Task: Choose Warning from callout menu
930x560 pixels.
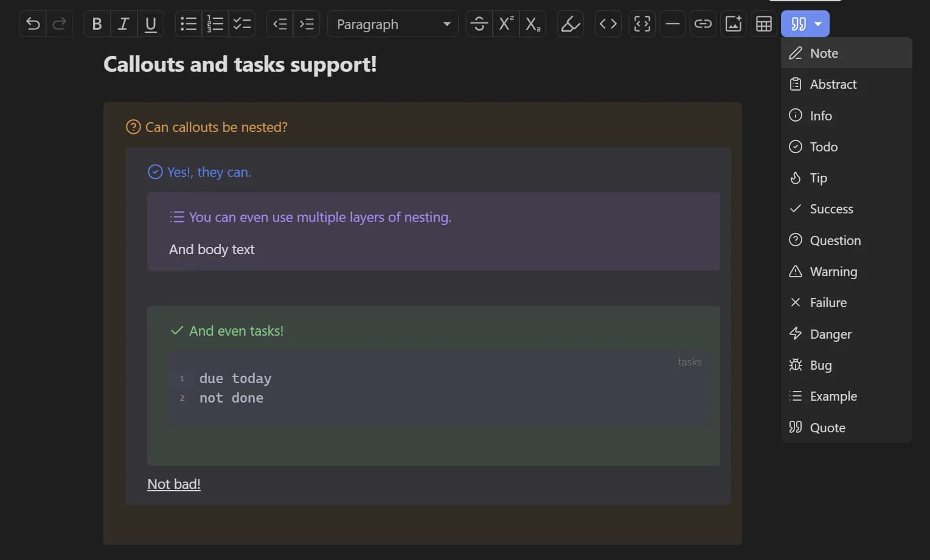Action: pos(847,272)
